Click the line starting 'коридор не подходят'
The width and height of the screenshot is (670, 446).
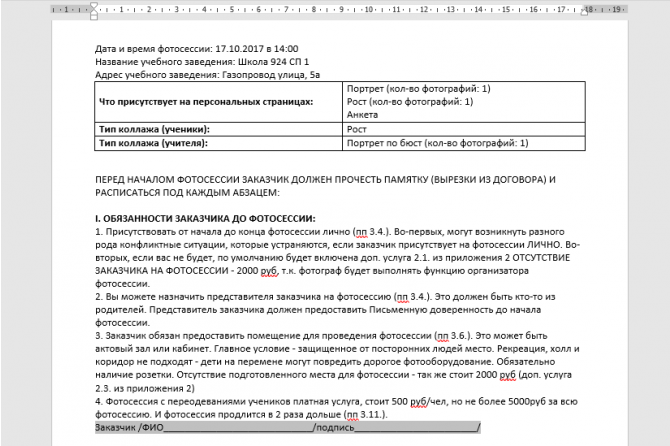coord(325,362)
